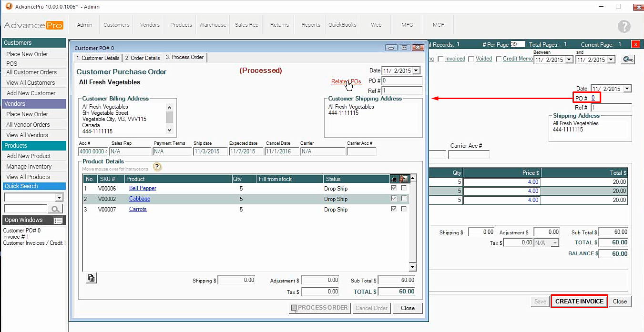Toggle the Voided filter checkbox
This screenshot has height=332, width=644.
(471, 59)
